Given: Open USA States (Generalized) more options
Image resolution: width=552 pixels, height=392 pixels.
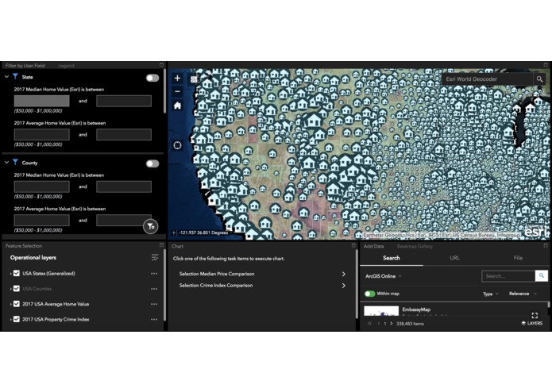Looking at the screenshot, I should (x=154, y=274).
